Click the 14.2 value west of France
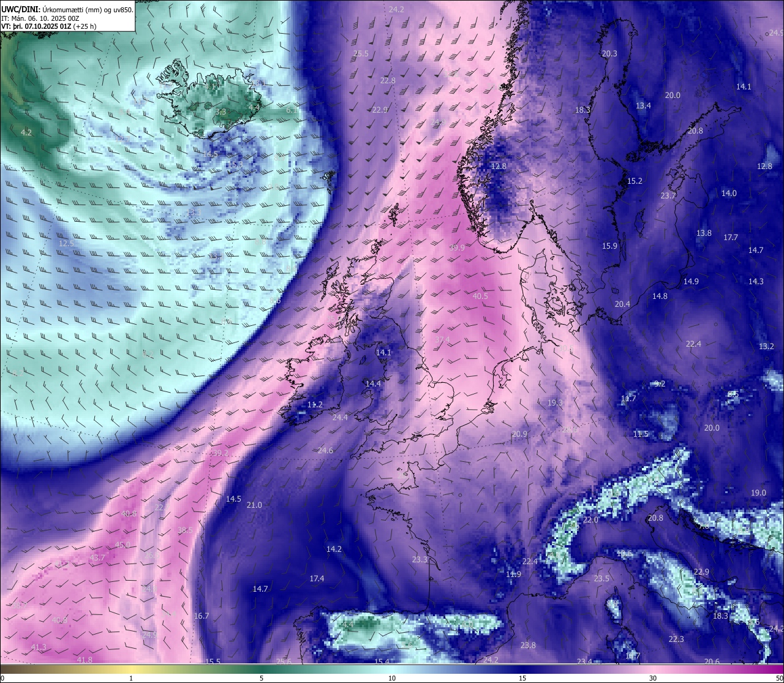The height and width of the screenshot is (683, 784). (334, 549)
